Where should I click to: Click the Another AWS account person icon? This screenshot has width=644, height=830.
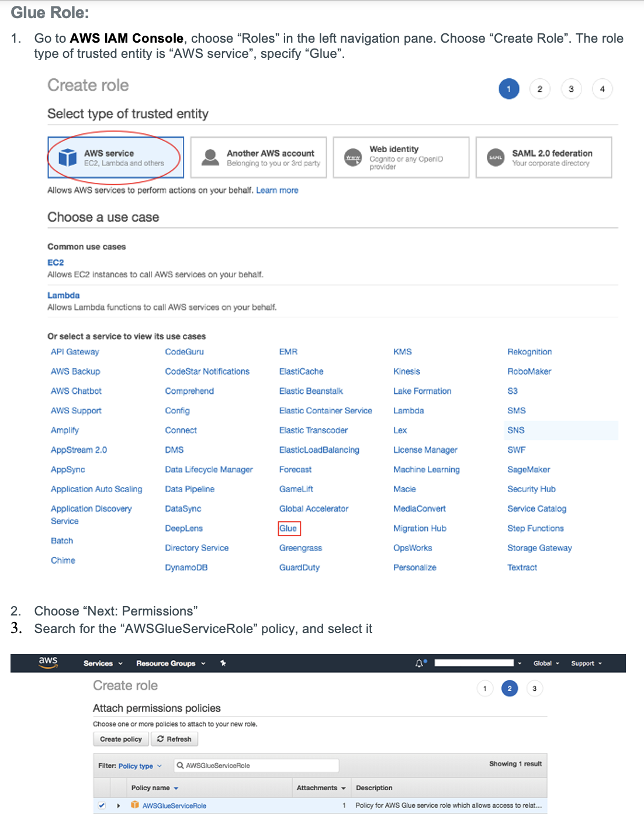pos(210,157)
